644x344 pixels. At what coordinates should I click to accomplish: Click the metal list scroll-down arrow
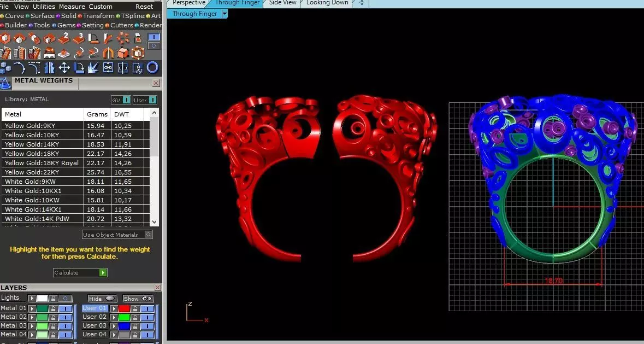click(155, 222)
